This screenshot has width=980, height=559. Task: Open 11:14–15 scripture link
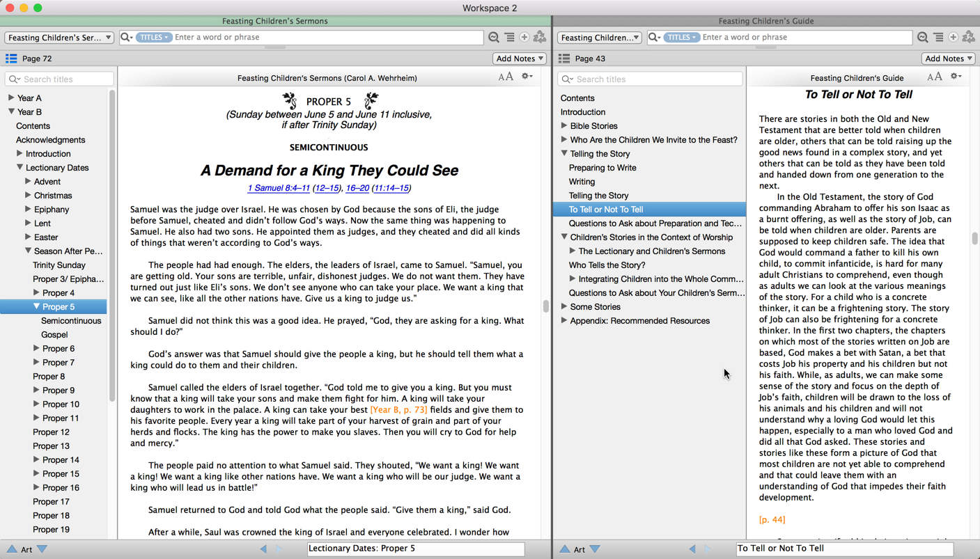click(x=391, y=188)
